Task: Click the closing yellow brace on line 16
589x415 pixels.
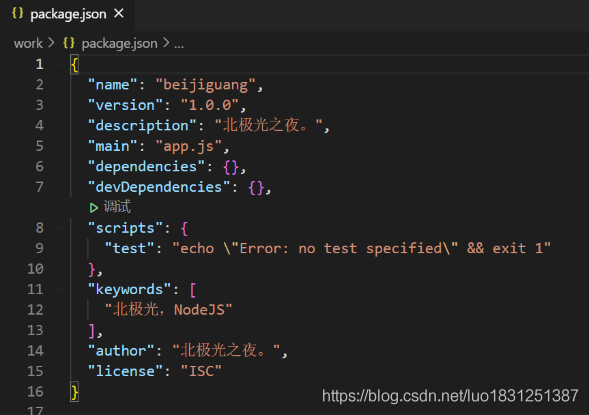Action: 74,392
